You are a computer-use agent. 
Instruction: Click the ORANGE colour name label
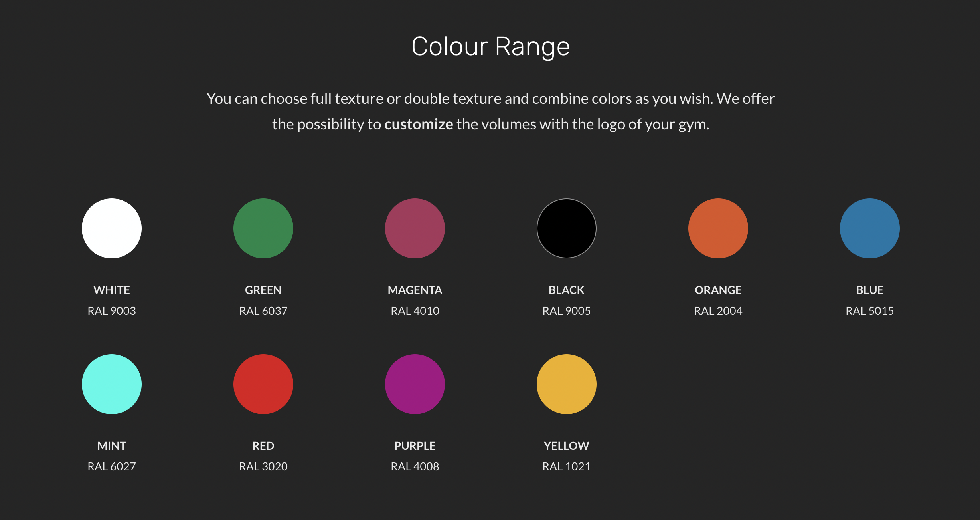point(718,290)
